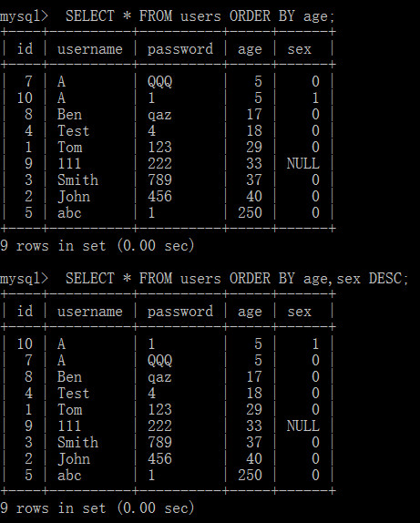Click 'password' header in second result table
420x523 pixels.
(180, 312)
